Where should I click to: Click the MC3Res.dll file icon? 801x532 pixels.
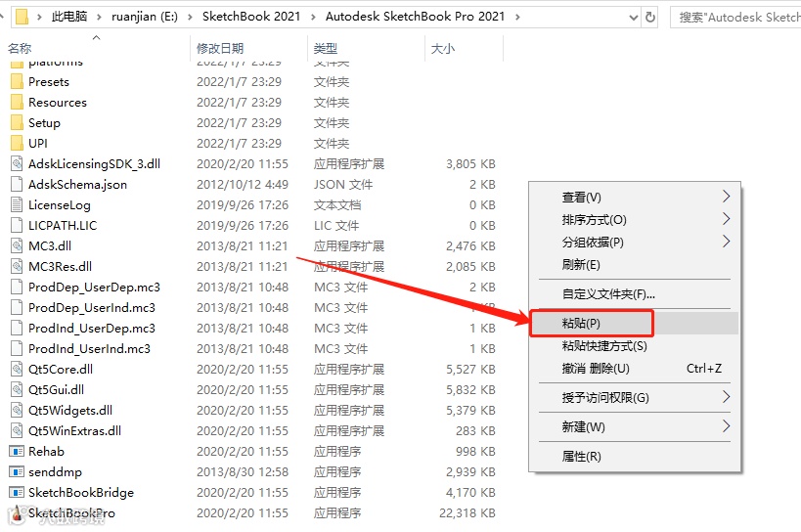pyautogui.click(x=17, y=266)
